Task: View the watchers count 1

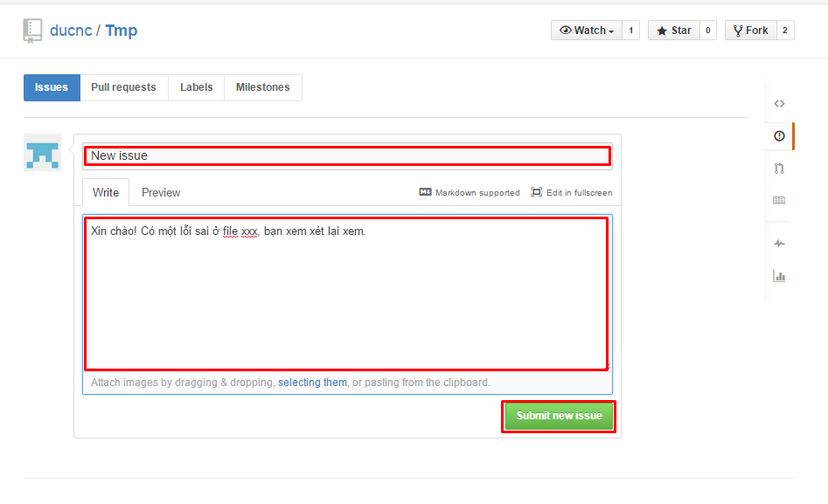Action: tap(630, 31)
